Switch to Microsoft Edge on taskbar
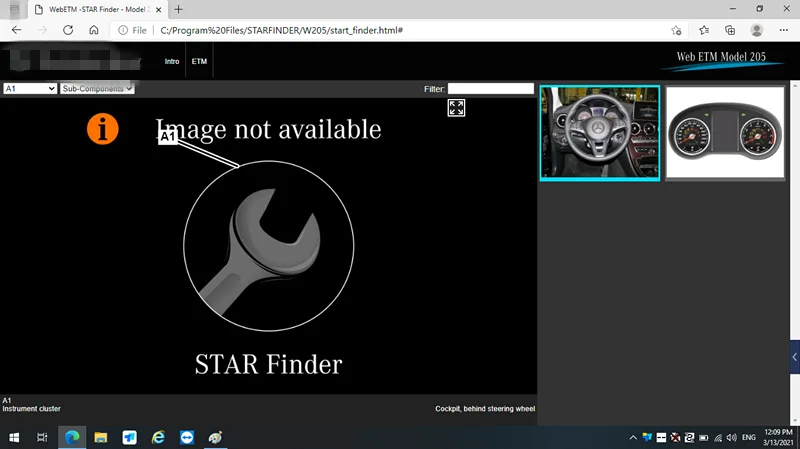Screen dimensions: 800x449 (x=72, y=437)
